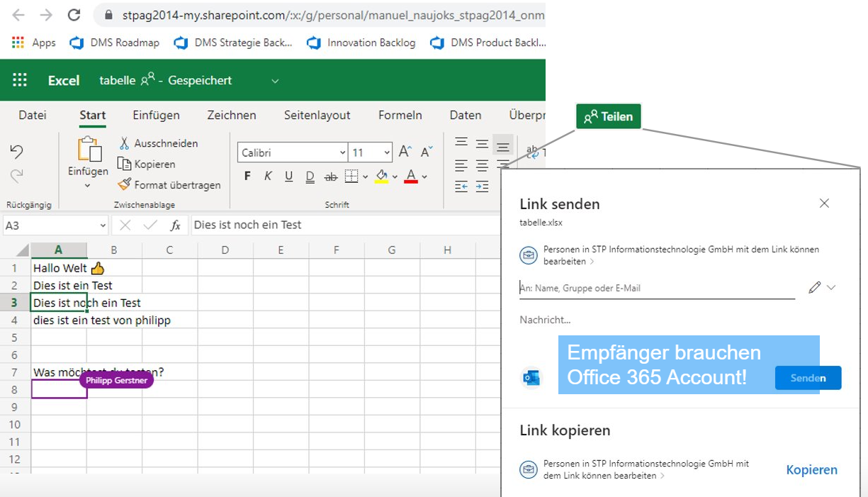Close the Link senden dialog
This screenshot has width=868, height=497.
pyautogui.click(x=824, y=203)
